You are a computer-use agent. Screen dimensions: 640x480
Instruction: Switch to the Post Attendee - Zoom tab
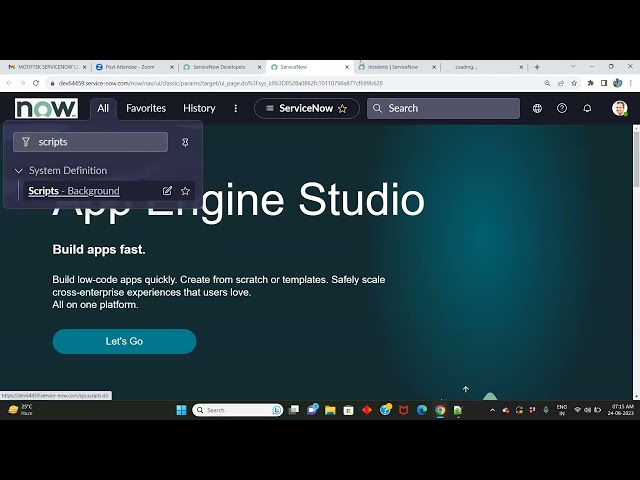click(133, 67)
